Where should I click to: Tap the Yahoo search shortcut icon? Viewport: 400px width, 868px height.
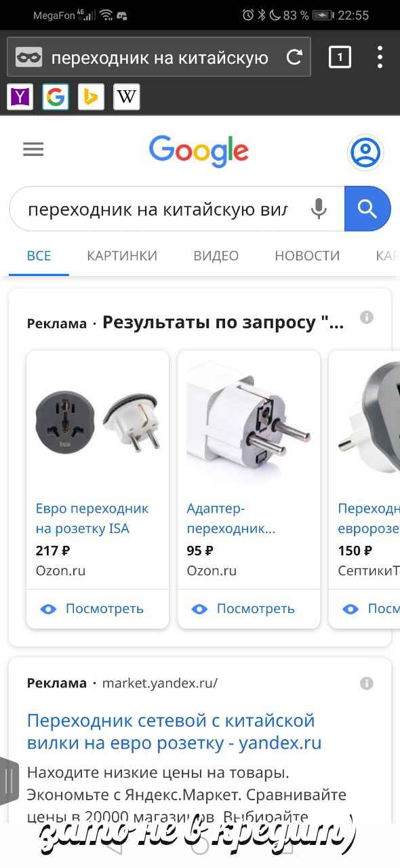pos(20,97)
